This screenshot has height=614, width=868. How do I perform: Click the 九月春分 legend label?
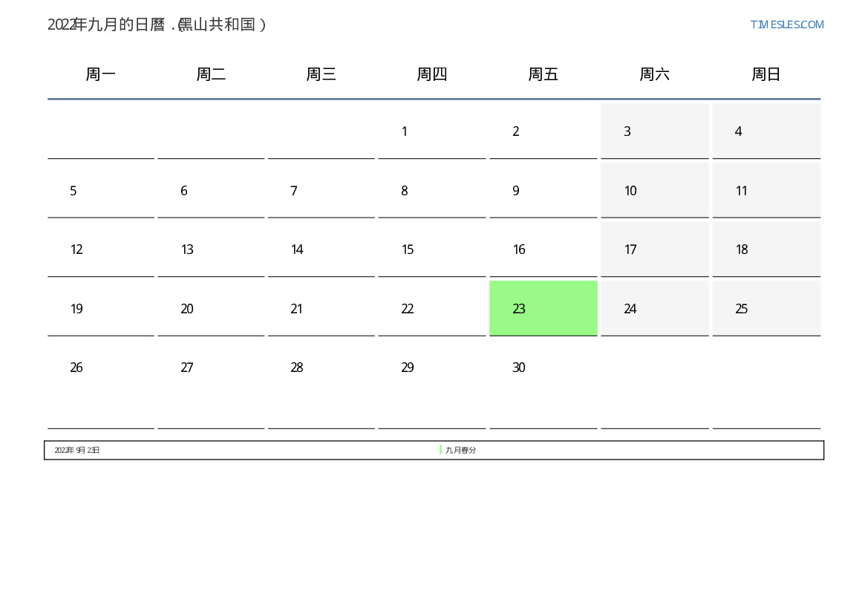[460, 450]
